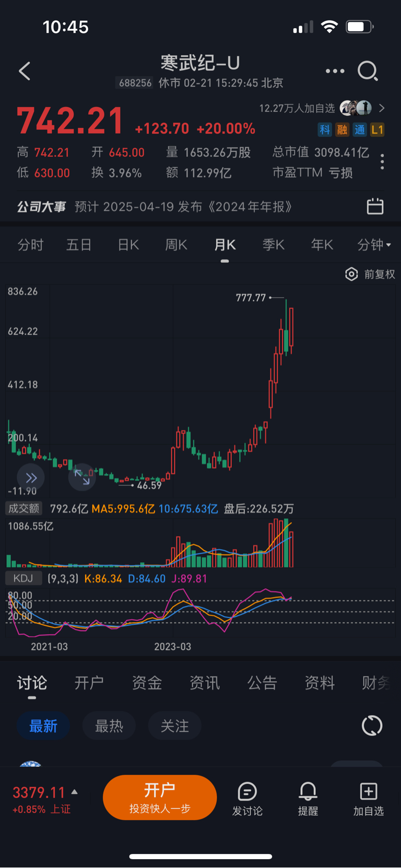Viewport: 401px width, 868px height.
Task: Tap the double-arrow expand chart button
Action: coord(31,478)
